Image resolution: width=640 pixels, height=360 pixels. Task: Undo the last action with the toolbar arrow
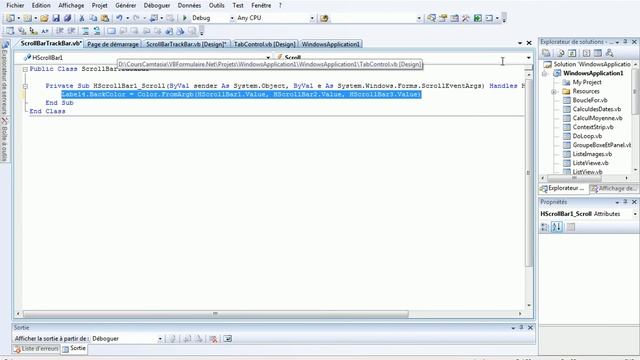pyautogui.click(x=119, y=18)
